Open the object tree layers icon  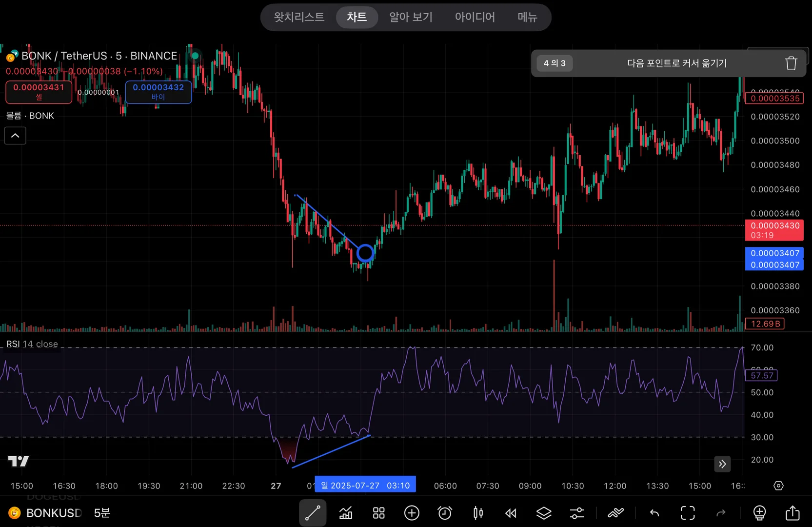[544, 513]
